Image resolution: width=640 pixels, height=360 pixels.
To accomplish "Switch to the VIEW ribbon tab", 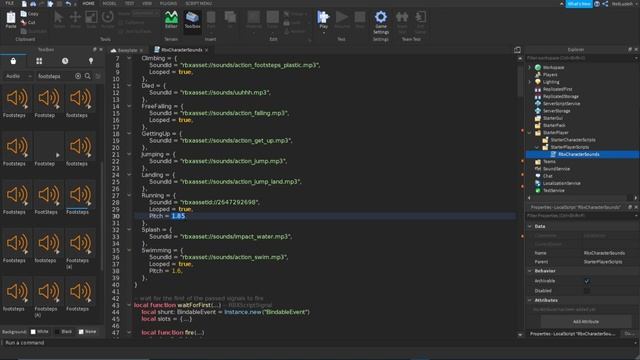I will pos(147,3).
